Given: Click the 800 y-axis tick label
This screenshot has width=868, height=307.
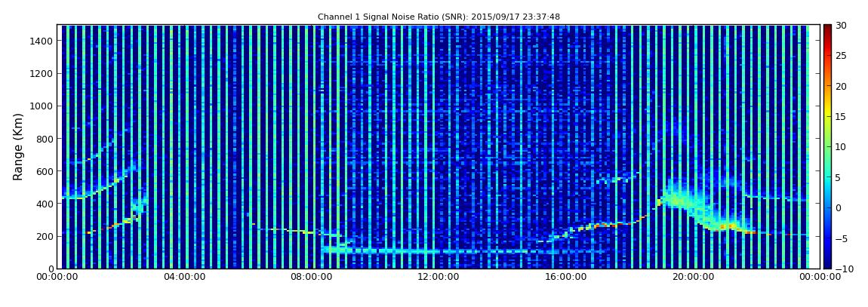Looking at the screenshot, I should (x=45, y=139).
